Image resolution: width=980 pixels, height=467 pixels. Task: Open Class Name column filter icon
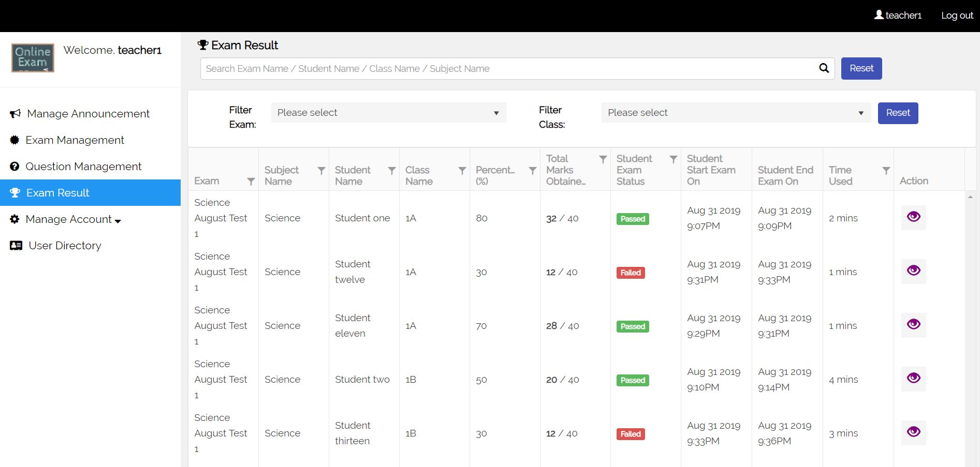(462, 171)
